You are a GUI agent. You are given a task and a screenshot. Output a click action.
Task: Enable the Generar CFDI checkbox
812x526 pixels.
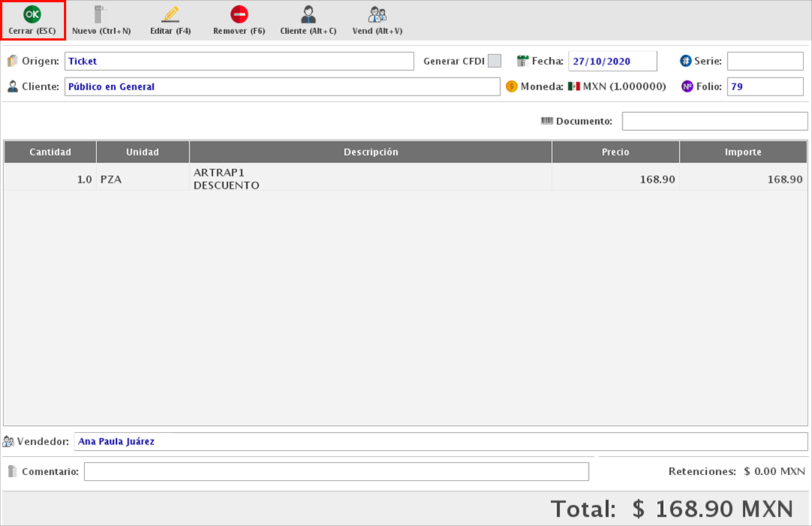coord(494,61)
